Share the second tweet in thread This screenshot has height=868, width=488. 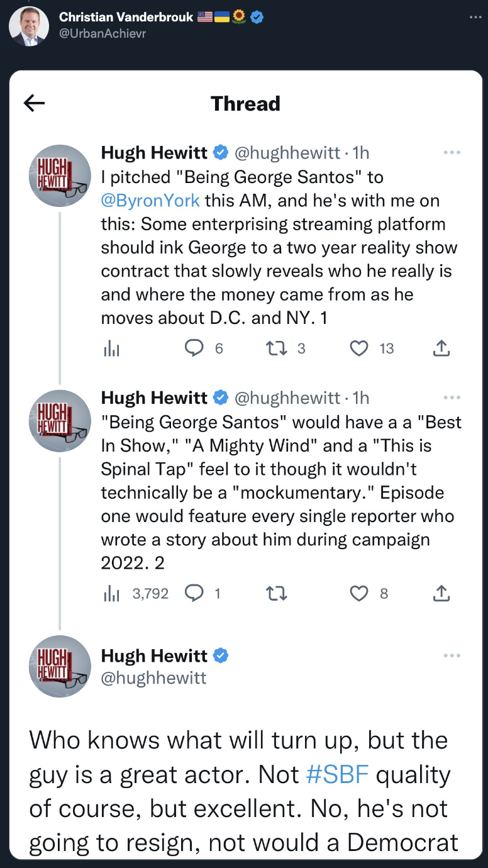coord(442,593)
